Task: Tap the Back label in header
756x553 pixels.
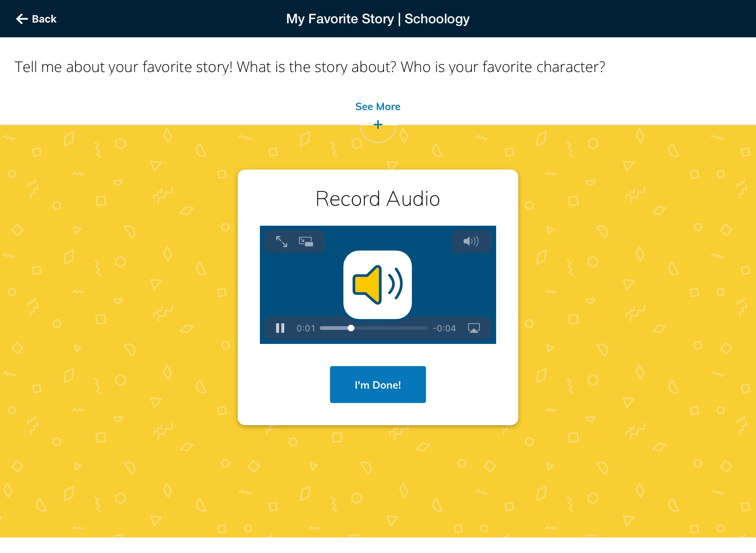Action: pos(44,19)
